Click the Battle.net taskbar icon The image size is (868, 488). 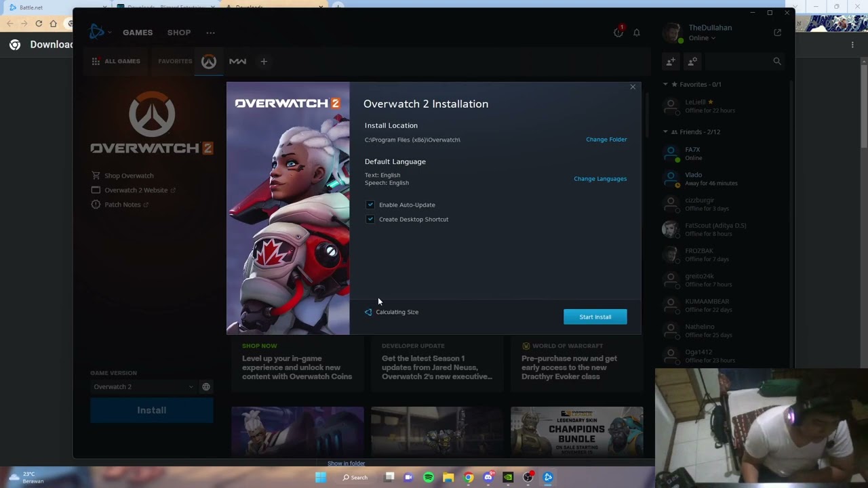coord(548,477)
